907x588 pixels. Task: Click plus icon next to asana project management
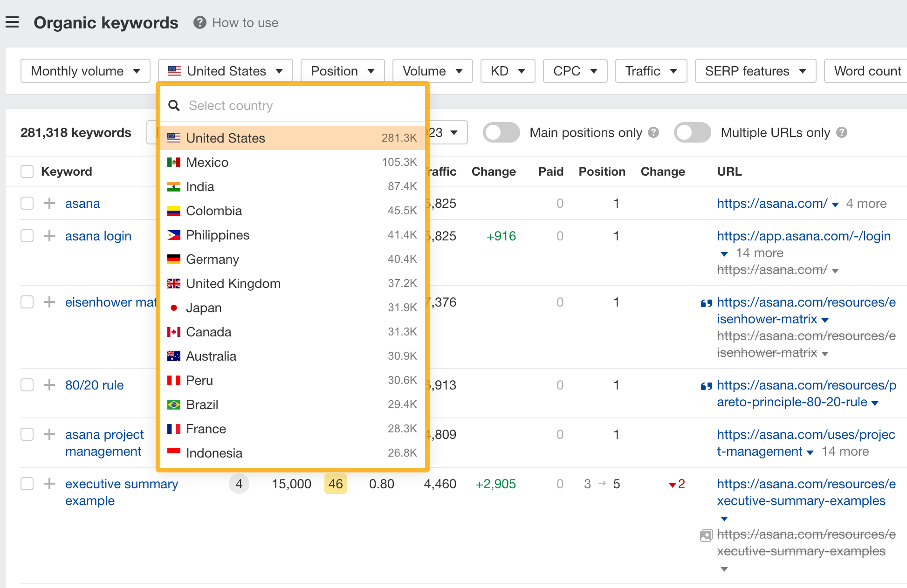click(x=49, y=434)
